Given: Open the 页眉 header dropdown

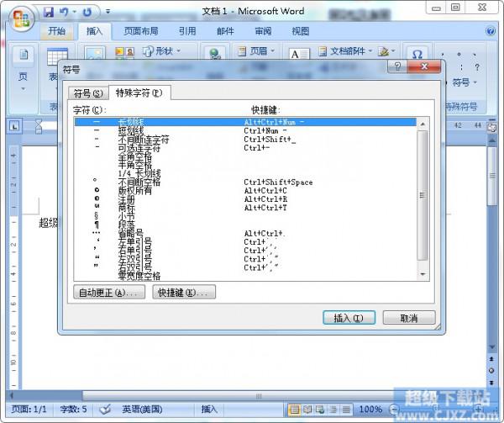Looking at the screenshot, I should pyautogui.click(x=256, y=50).
